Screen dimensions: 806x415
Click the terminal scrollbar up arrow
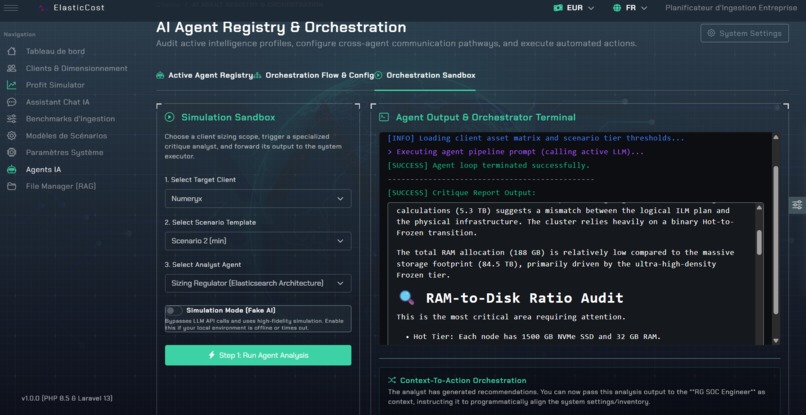[x=776, y=137]
